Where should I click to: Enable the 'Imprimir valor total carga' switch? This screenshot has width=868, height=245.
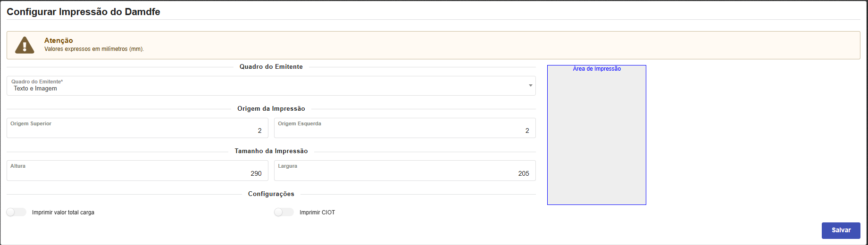[17, 212]
